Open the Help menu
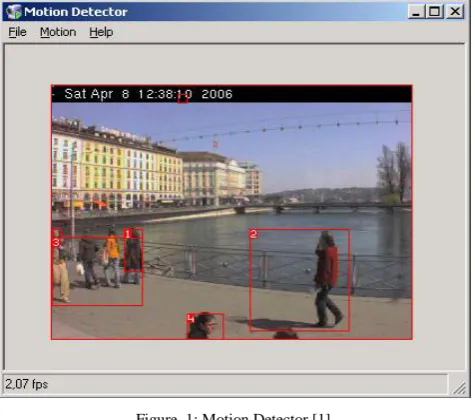 (x=101, y=32)
